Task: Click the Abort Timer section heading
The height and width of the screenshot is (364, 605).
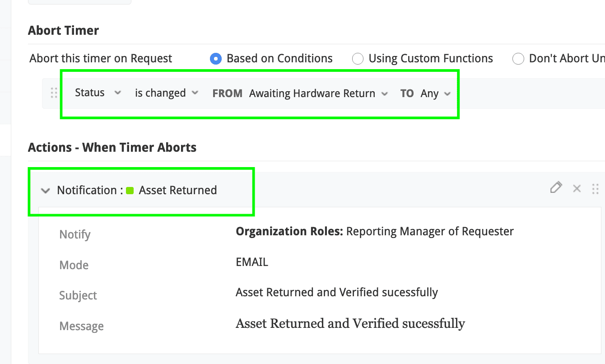Action: pyautogui.click(x=63, y=31)
